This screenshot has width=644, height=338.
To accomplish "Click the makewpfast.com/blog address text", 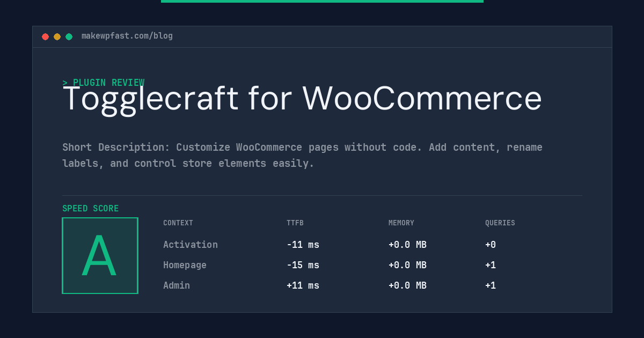I will (127, 36).
